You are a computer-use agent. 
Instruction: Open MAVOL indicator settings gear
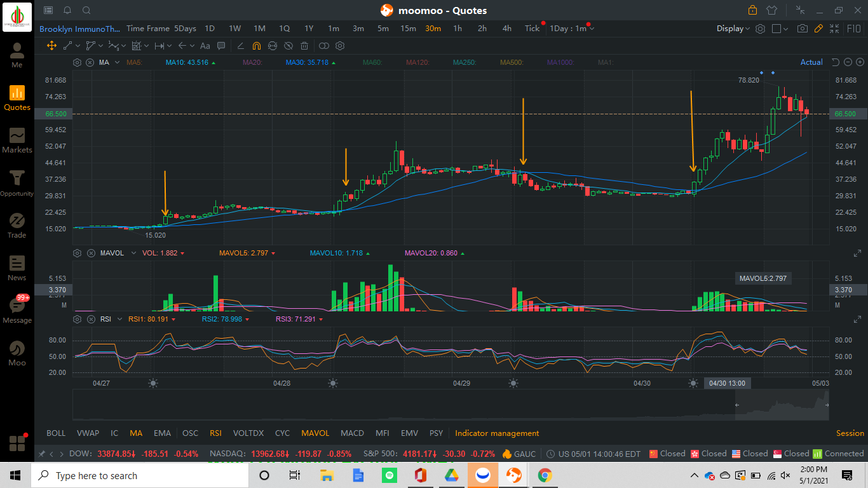(x=78, y=253)
